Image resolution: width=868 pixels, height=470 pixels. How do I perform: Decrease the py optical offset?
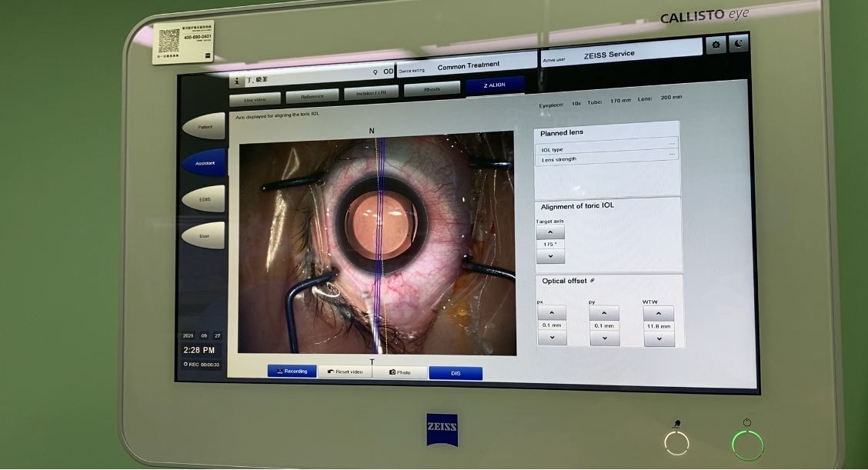coord(605,338)
